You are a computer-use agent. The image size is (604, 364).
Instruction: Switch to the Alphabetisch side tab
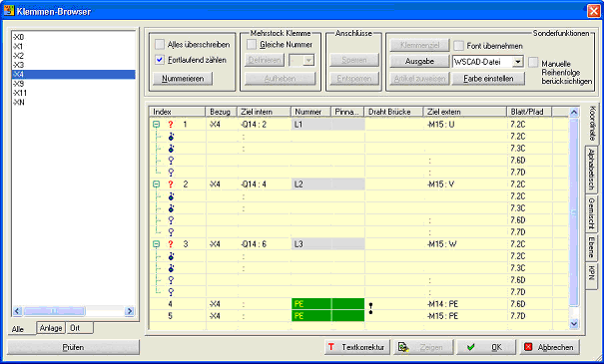coord(591,170)
